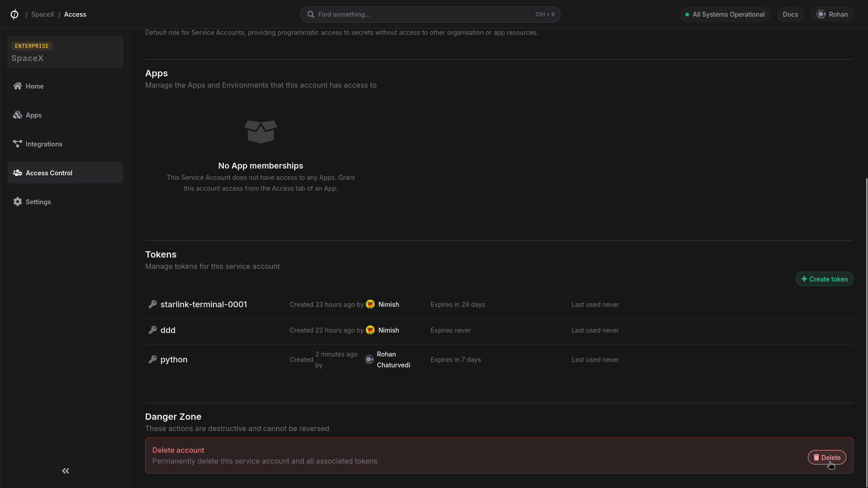Viewport: 868px width, 488px height.
Task: Click the magnifier icon in the search bar
Action: [x=311, y=14]
